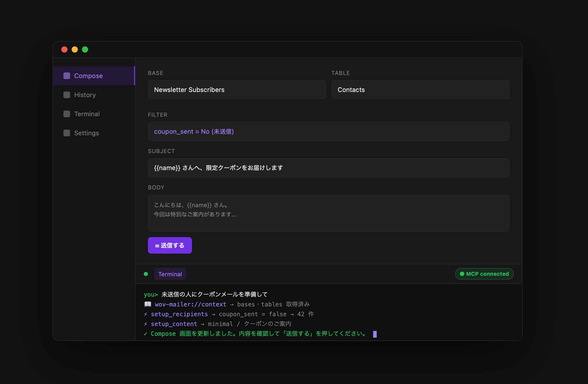Click the green checkmark in terminal output
Screen dimensions: 588x384
click(x=146, y=334)
